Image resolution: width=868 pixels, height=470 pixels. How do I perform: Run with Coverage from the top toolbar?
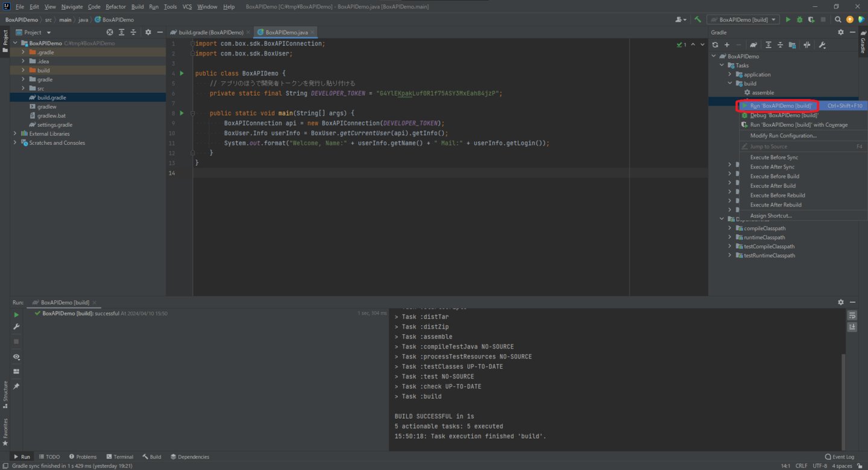click(x=811, y=19)
